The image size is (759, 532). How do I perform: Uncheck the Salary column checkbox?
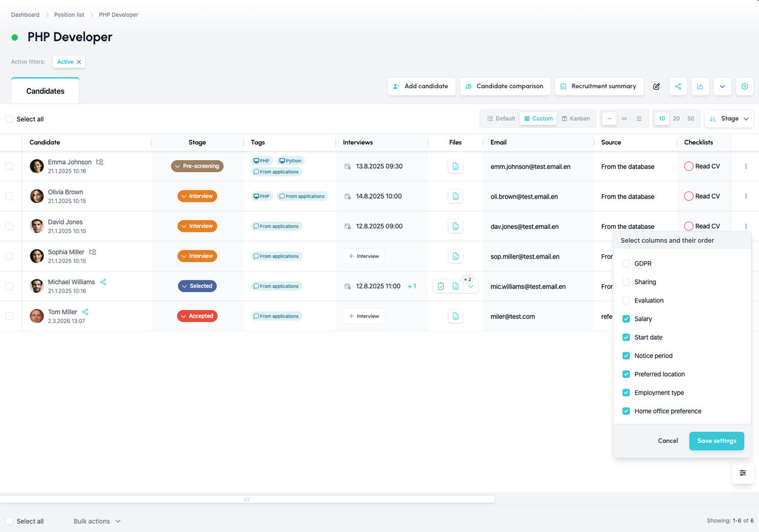coord(626,319)
